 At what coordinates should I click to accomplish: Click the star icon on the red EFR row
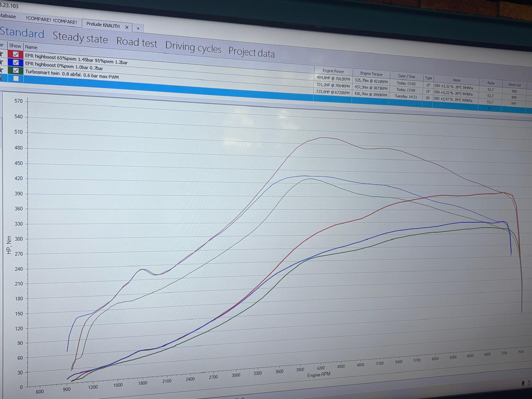coord(2,54)
